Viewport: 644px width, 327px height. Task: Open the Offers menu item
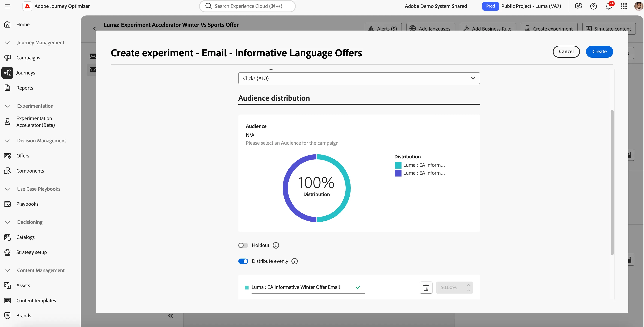coord(23,156)
